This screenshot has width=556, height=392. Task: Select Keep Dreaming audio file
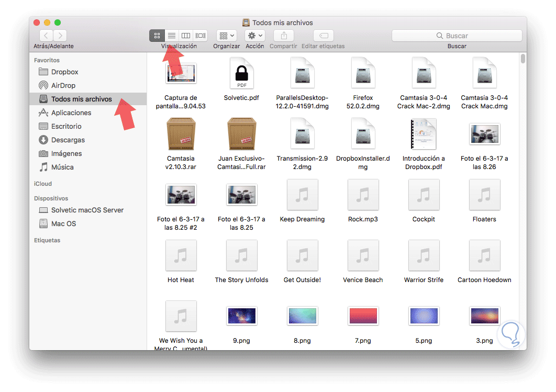pyautogui.click(x=302, y=195)
